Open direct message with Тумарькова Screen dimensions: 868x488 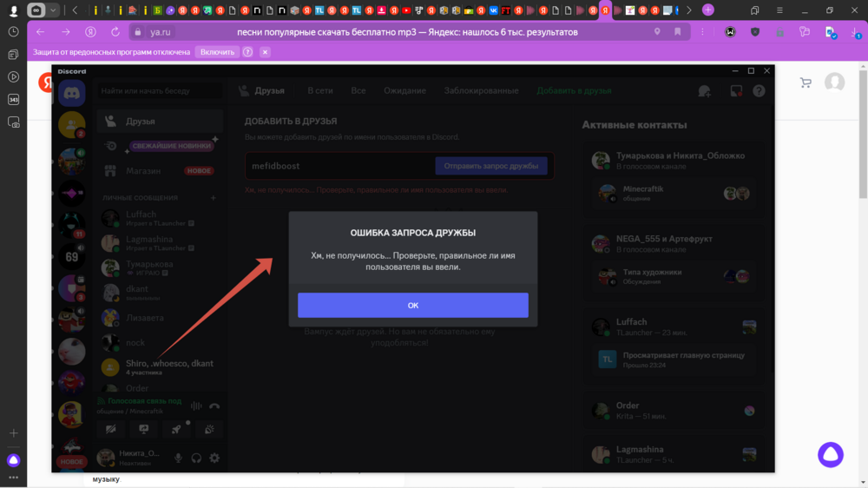coord(161,268)
